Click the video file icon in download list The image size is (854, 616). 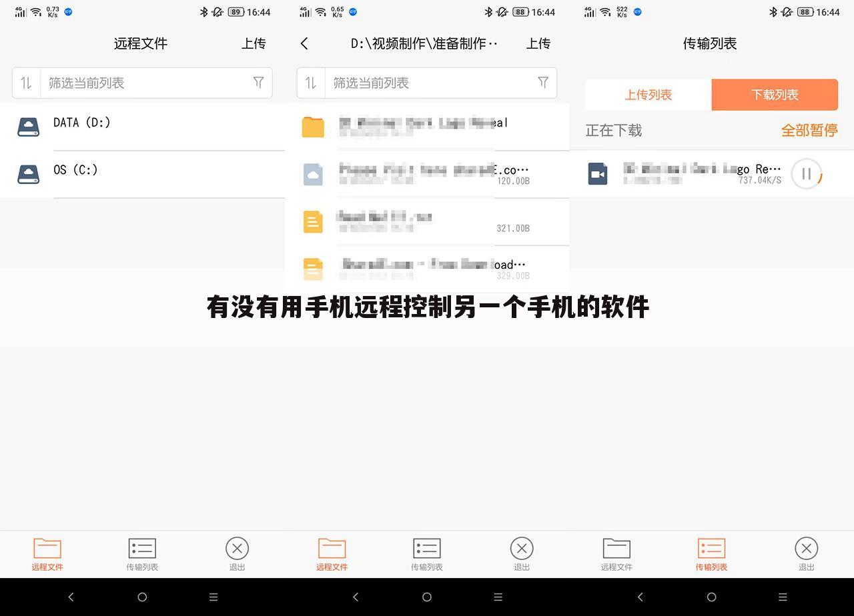[x=598, y=174]
